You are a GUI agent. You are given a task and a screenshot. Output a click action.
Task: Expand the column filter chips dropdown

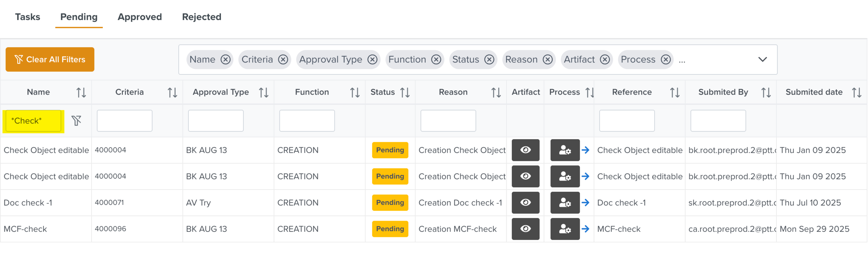tap(762, 59)
